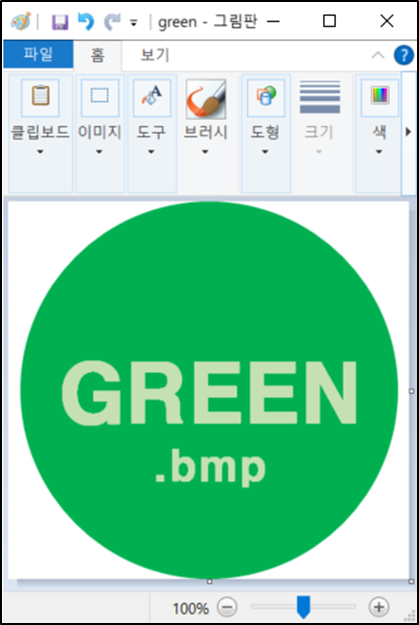419x625 pixels.
Task: Open the Quick Access Toolbar customize dropdown
Action: 134,24
